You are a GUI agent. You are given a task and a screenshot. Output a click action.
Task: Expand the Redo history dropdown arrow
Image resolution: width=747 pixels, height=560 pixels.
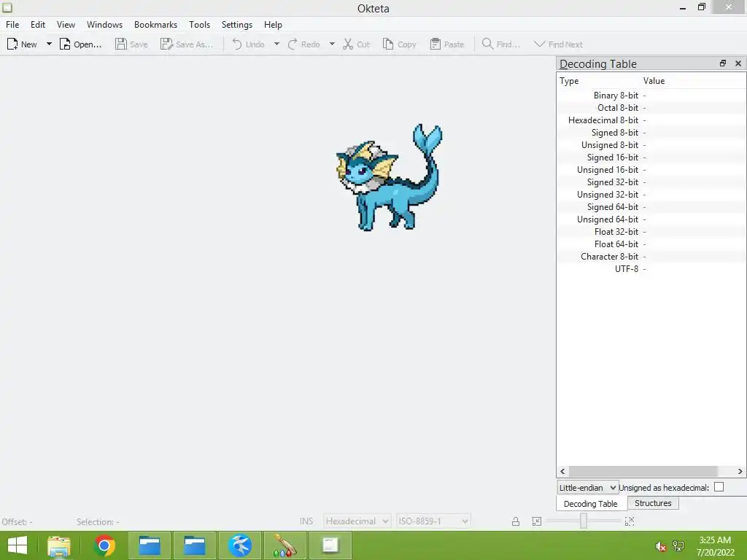[332, 44]
